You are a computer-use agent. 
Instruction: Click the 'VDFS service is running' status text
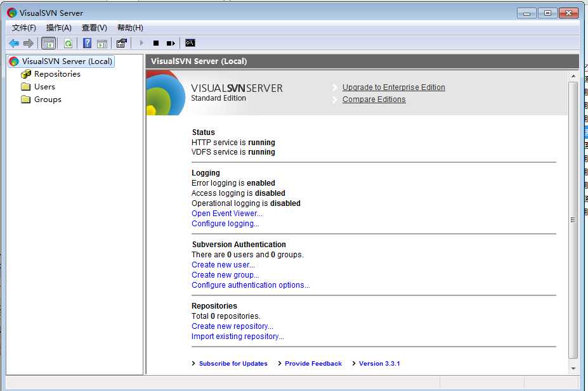(x=233, y=152)
